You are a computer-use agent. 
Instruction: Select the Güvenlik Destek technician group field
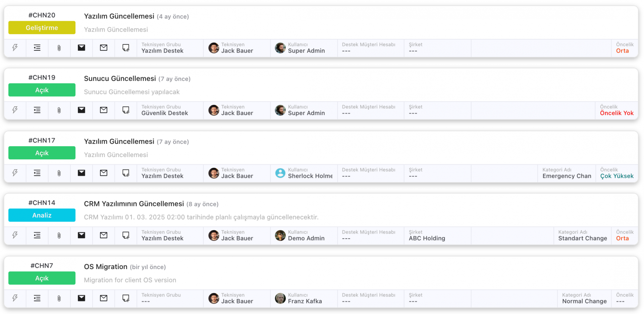click(165, 113)
